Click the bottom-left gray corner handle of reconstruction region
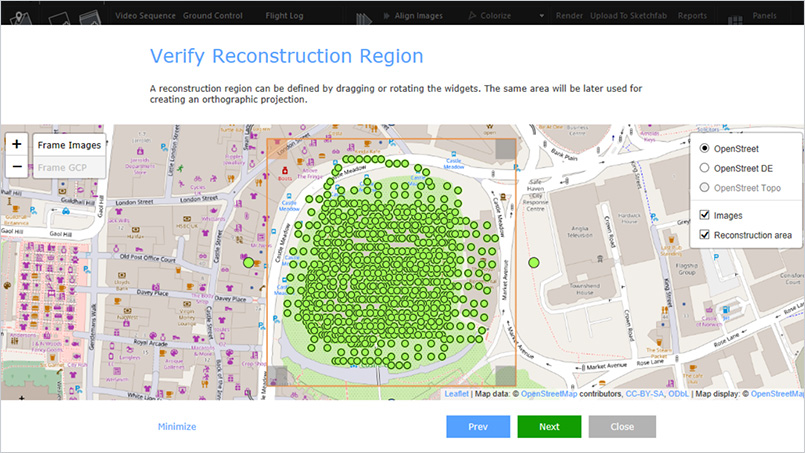Image resolution: width=805 pixels, height=453 pixels. tap(277, 376)
